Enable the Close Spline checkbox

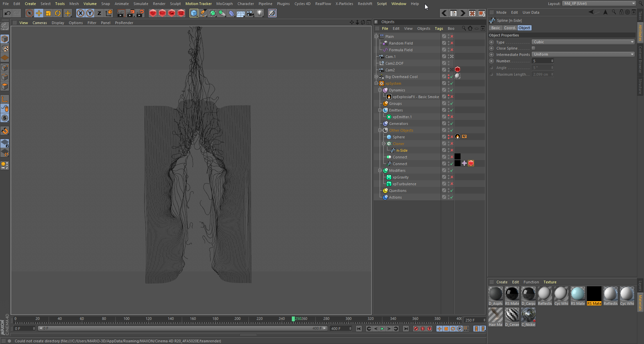pos(533,48)
